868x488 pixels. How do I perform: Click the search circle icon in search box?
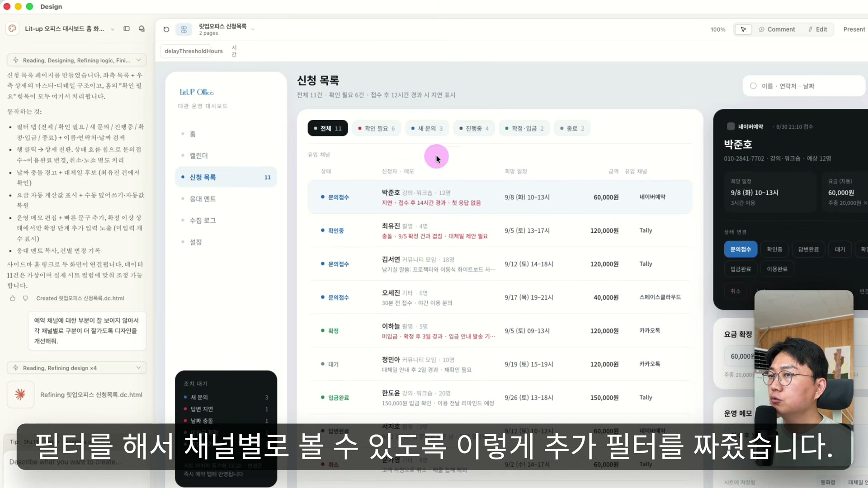click(x=753, y=86)
